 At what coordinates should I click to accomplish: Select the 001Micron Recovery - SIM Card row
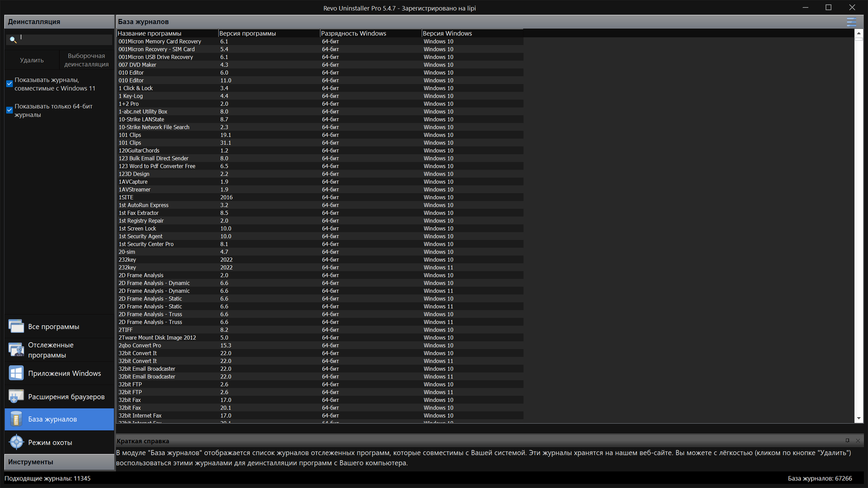pos(320,49)
